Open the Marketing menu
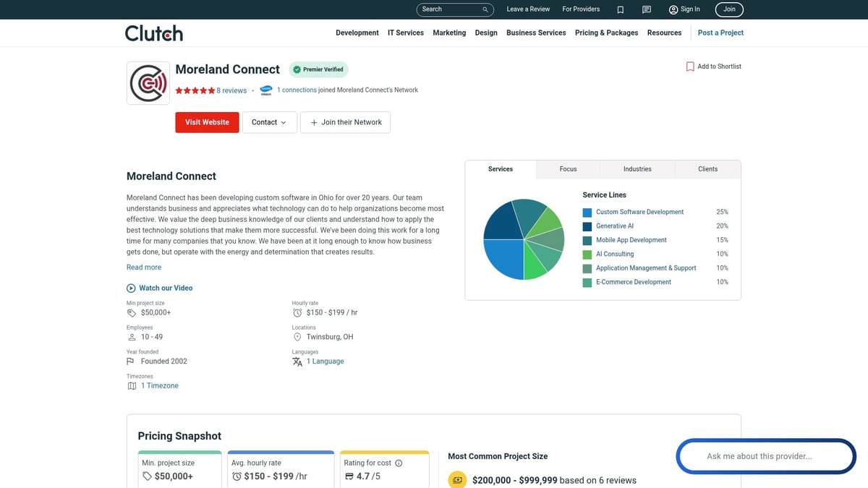This screenshot has height=488, width=868. [x=449, y=33]
